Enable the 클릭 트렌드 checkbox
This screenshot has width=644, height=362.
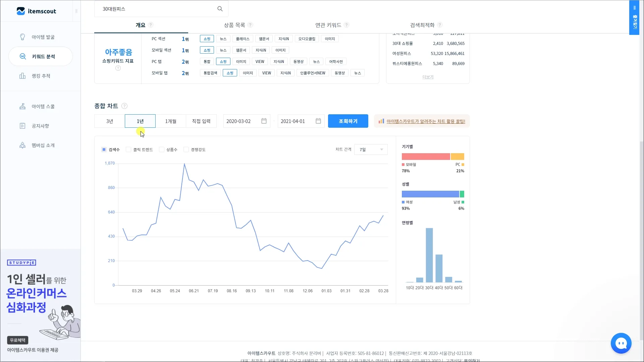pyautogui.click(x=128, y=149)
